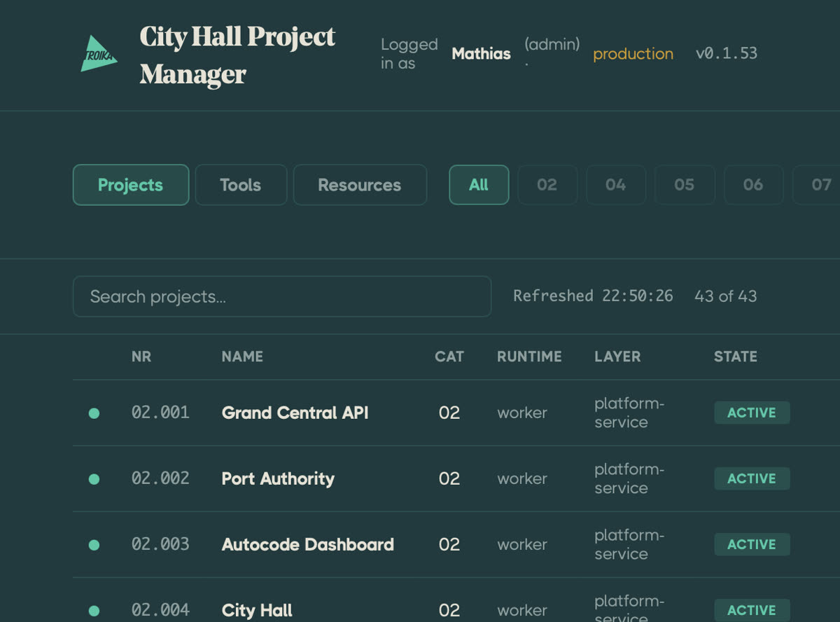Filter by category 05
This screenshot has width=840, height=622.
pos(685,185)
